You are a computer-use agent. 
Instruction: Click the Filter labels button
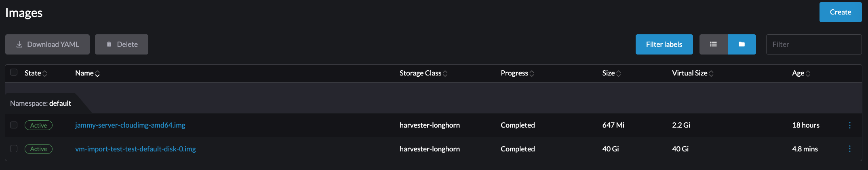(664, 44)
